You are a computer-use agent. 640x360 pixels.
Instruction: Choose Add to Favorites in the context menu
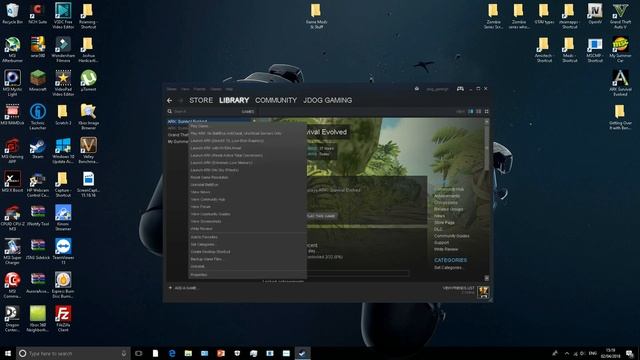(247, 237)
